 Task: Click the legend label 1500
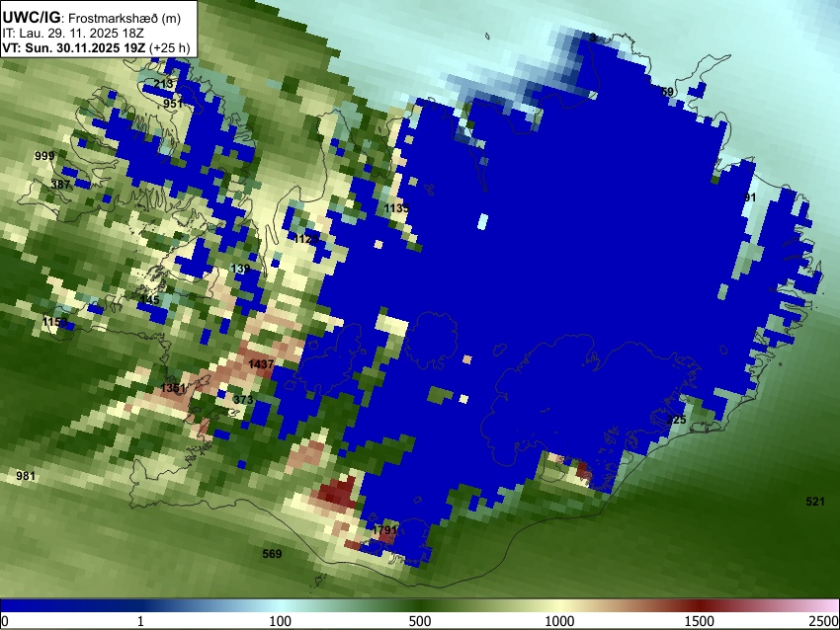(x=700, y=621)
